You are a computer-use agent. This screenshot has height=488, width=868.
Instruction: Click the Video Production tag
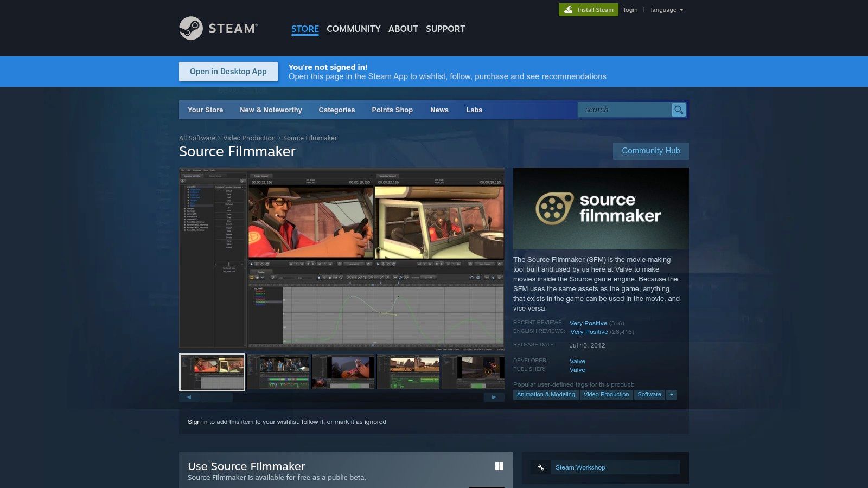tap(606, 395)
